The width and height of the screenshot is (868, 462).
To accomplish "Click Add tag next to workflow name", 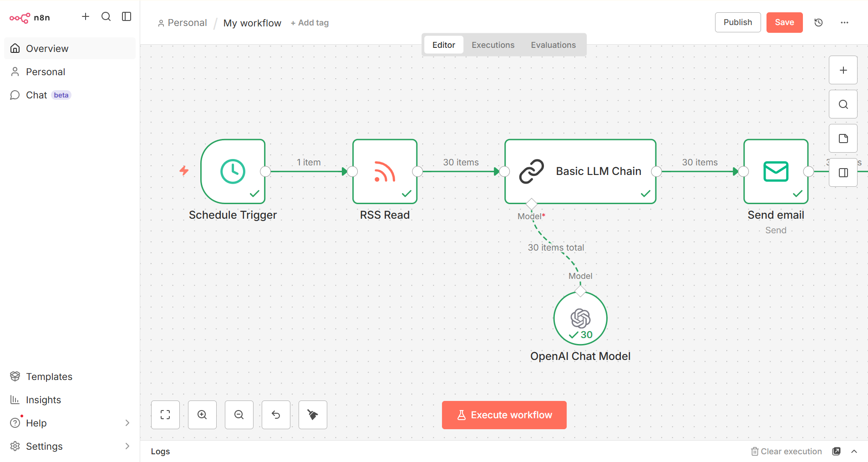I will [310, 23].
